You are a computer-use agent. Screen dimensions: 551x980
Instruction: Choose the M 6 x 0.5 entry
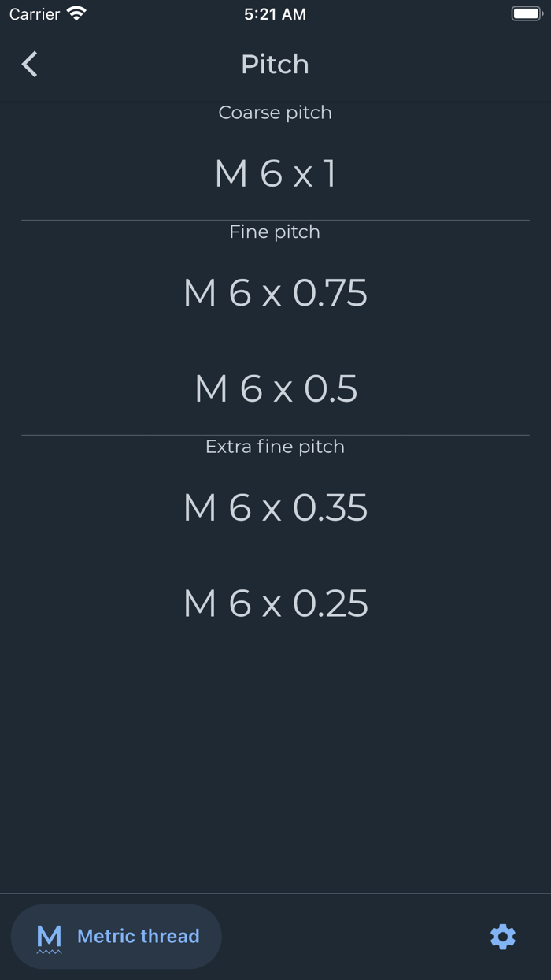[275, 388]
